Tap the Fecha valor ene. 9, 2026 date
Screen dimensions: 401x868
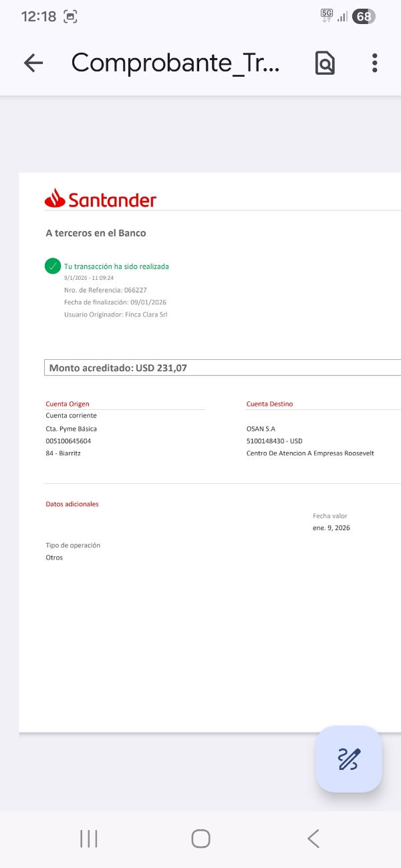331,528
